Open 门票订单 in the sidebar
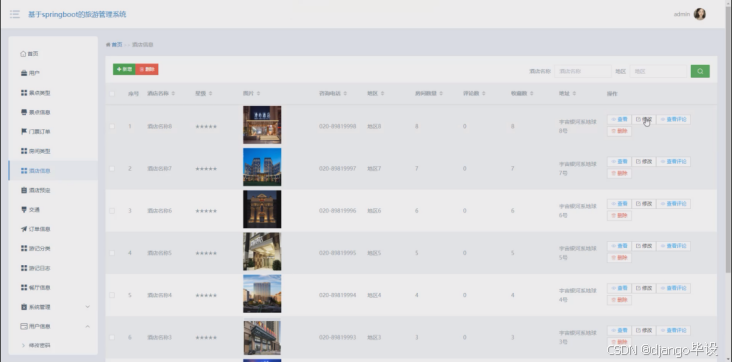Image resolution: width=732 pixels, height=363 pixels. tap(53, 132)
